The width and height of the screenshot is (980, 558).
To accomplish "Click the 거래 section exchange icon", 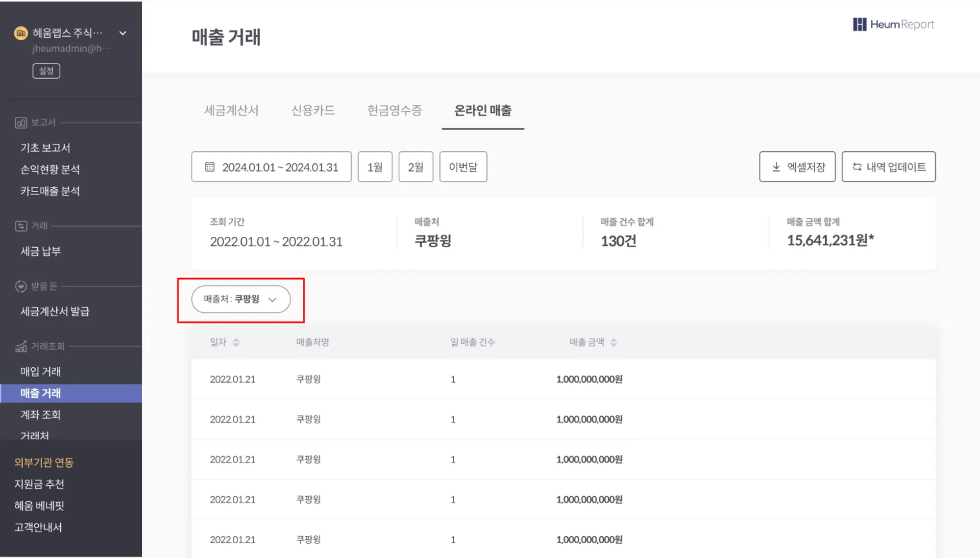I will coord(21,226).
